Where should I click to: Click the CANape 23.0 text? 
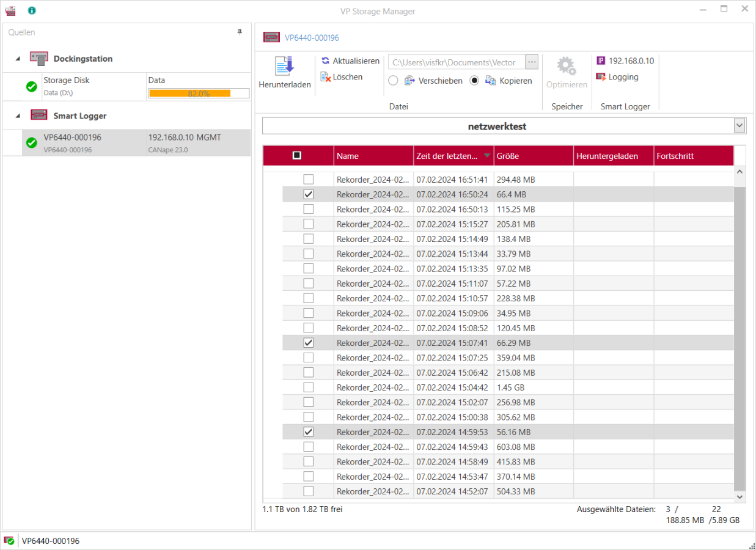168,150
